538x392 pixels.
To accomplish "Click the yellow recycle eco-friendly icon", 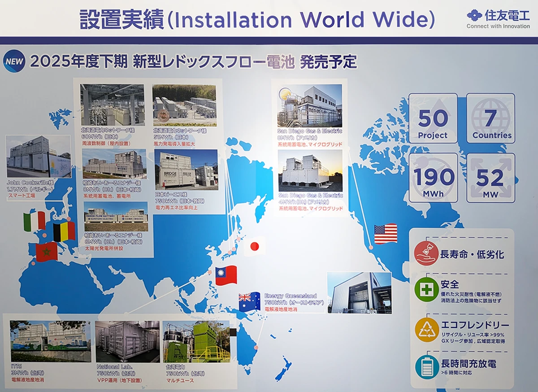I will click(426, 330).
